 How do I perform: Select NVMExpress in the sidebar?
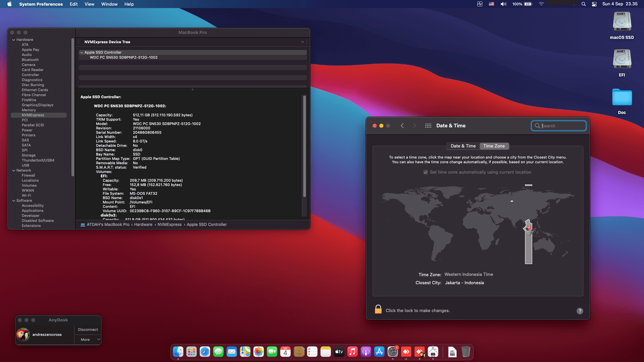39,115
